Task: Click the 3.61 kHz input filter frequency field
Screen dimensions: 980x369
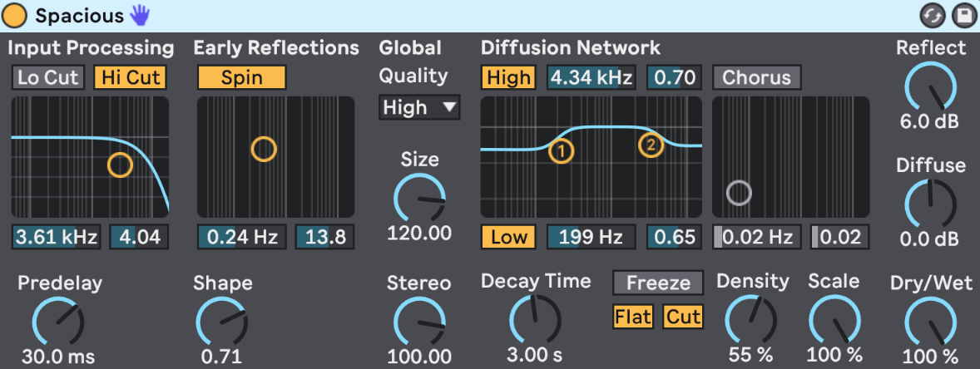Action: [57, 237]
